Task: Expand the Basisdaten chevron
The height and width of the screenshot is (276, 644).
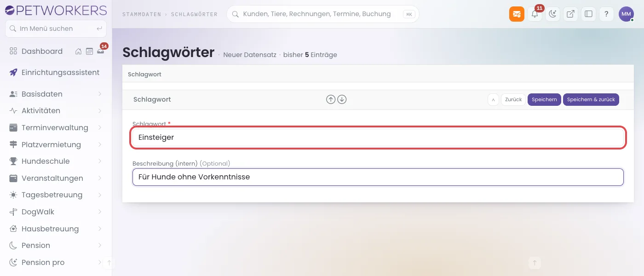Action: pyautogui.click(x=100, y=94)
